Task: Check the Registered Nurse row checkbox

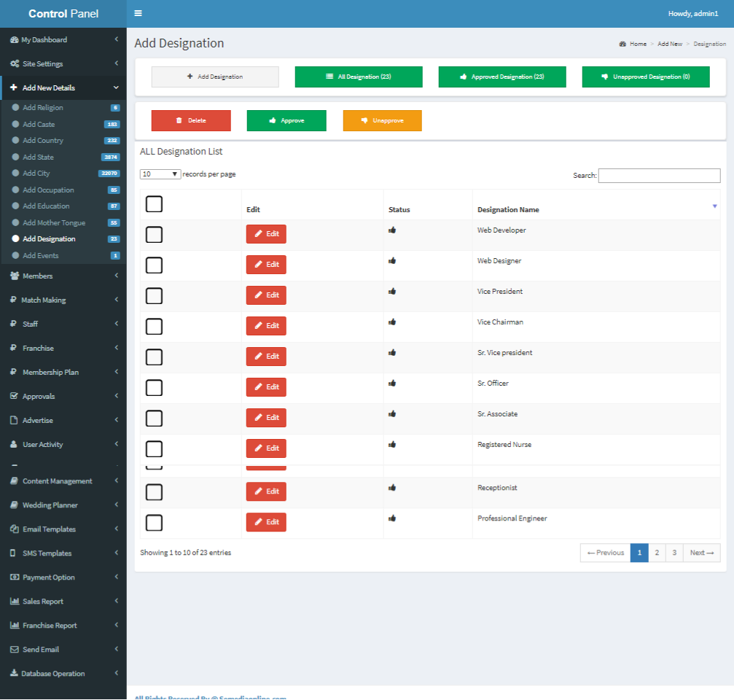Action: click(x=154, y=449)
